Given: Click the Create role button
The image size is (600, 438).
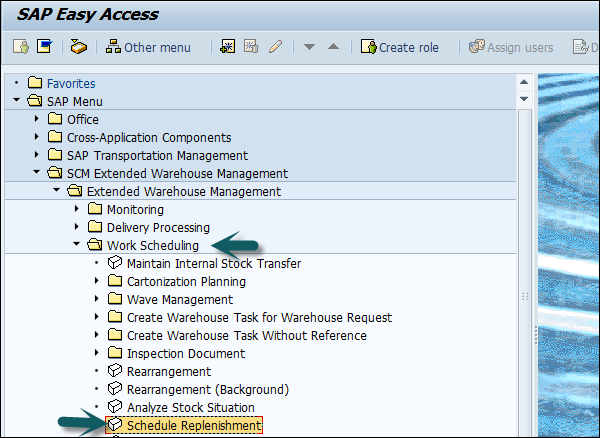Looking at the screenshot, I should pos(398,47).
